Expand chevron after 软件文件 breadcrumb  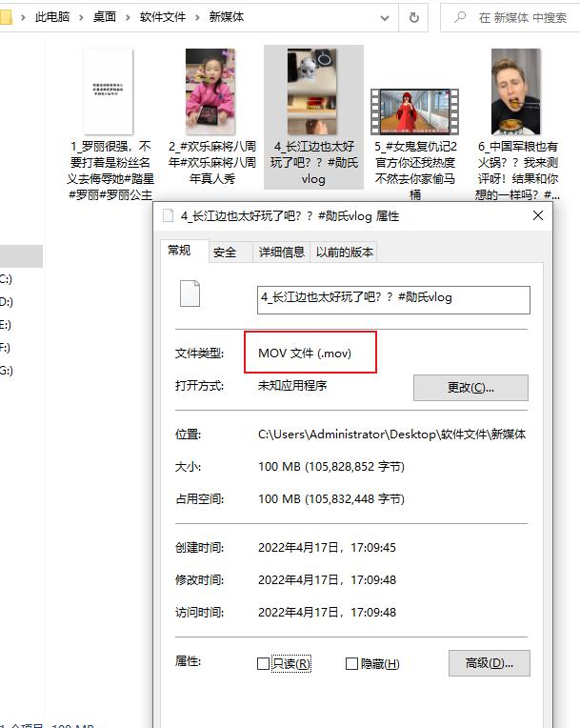[197, 18]
